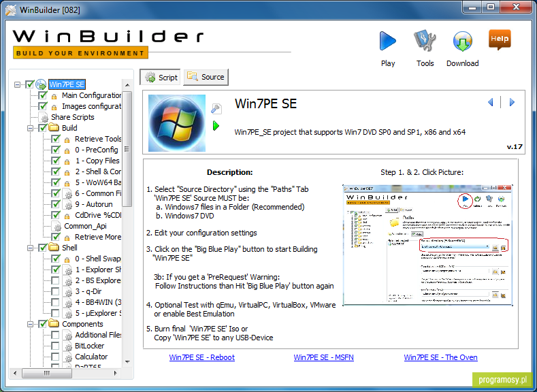
Task: Click the padlock icon beside 0 - PreConfig
Action: click(x=67, y=150)
